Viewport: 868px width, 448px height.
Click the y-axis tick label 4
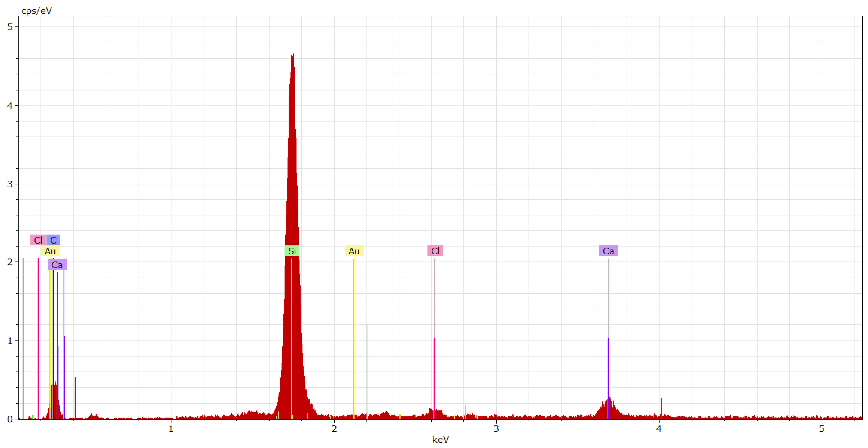coord(10,106)
